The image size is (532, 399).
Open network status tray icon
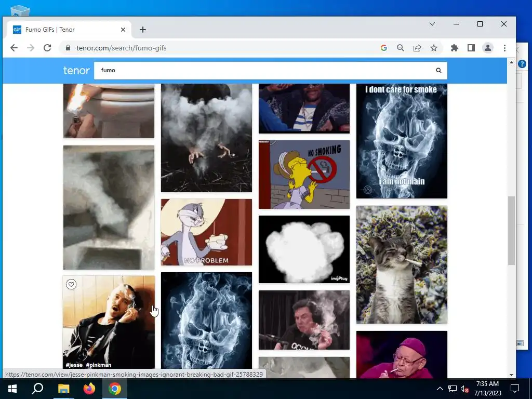453,389
